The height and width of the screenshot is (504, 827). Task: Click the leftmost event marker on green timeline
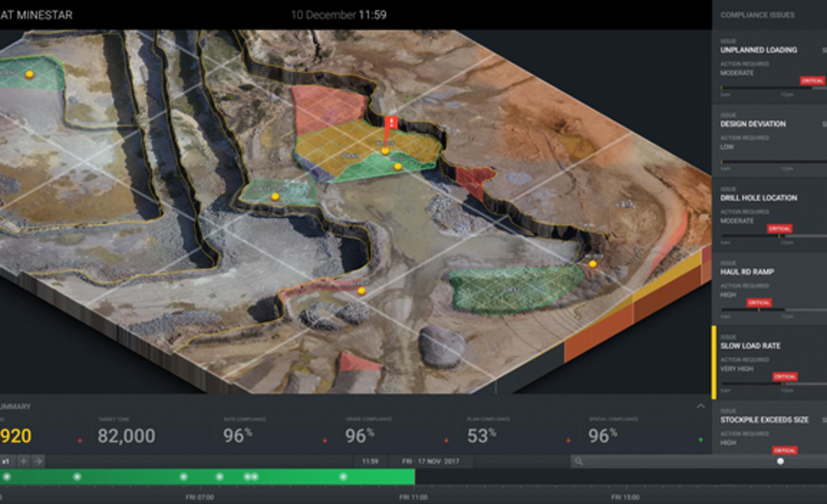(x=7, y=477)
